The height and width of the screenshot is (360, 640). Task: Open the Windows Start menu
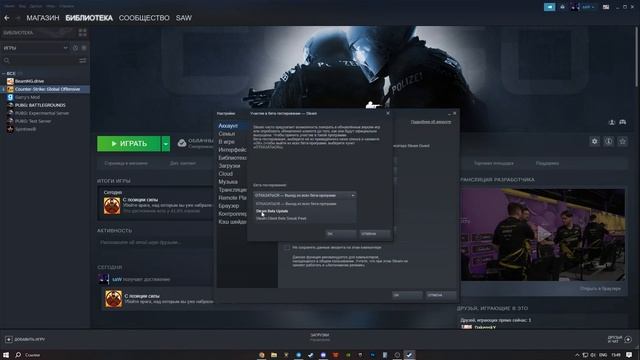click(x=6, y=355)
